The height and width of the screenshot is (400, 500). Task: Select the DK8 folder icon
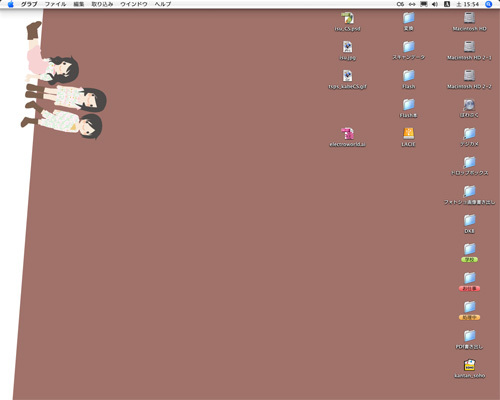pos(469,220)
